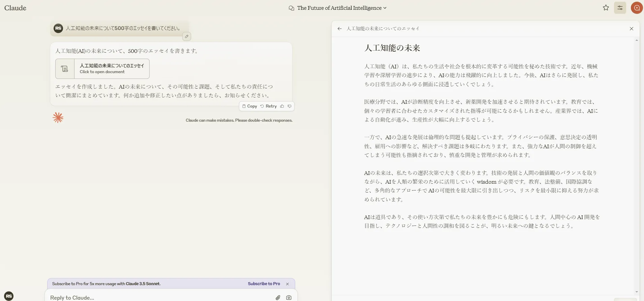Go back with artifact panel arrow
Screen dimensions: 644x301
pos(339,29)
